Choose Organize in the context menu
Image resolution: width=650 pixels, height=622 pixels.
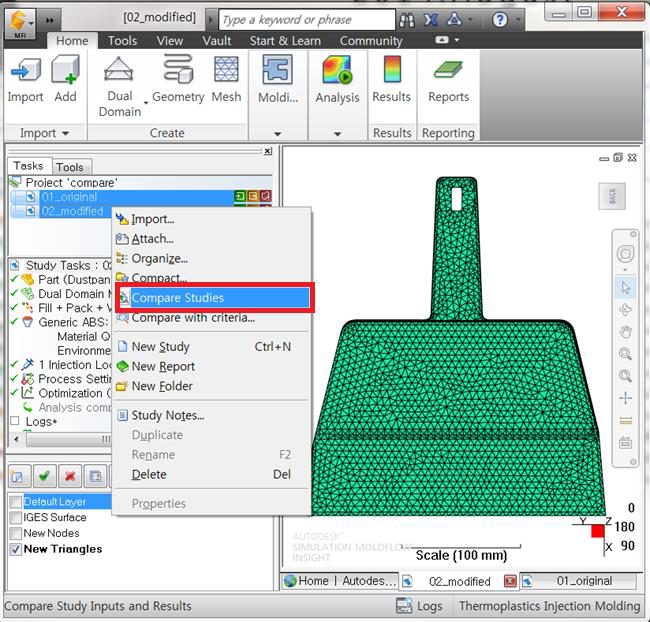[x=213, y=259]
